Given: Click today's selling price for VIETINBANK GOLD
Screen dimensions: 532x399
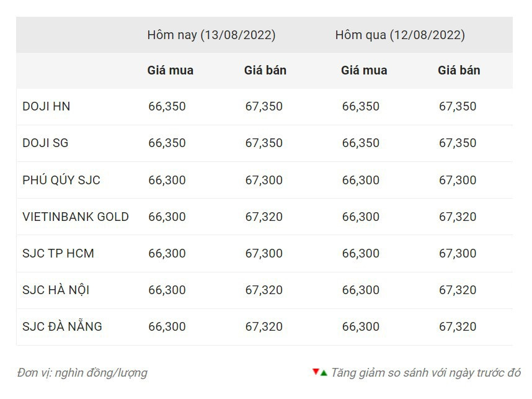Looking at the screenshot, I should click(x=264, y=217).
